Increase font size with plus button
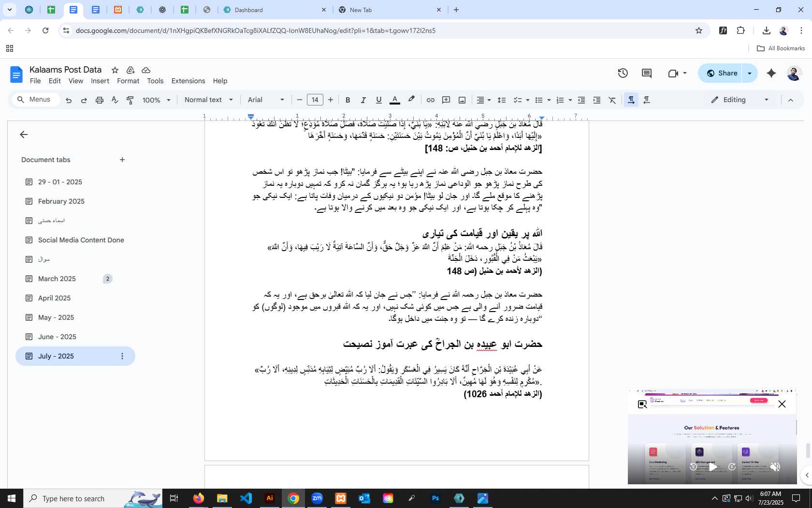 (331, 100)
